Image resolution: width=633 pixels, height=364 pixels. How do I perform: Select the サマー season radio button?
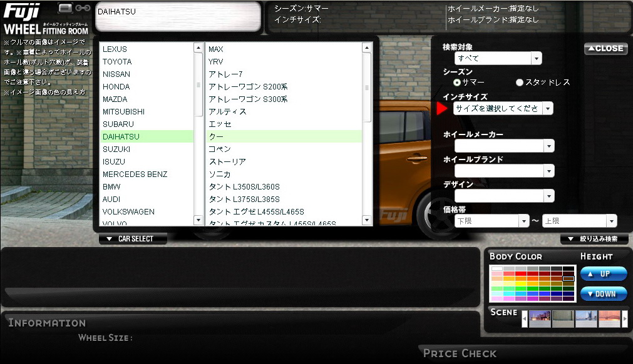(x=457, y=82)
